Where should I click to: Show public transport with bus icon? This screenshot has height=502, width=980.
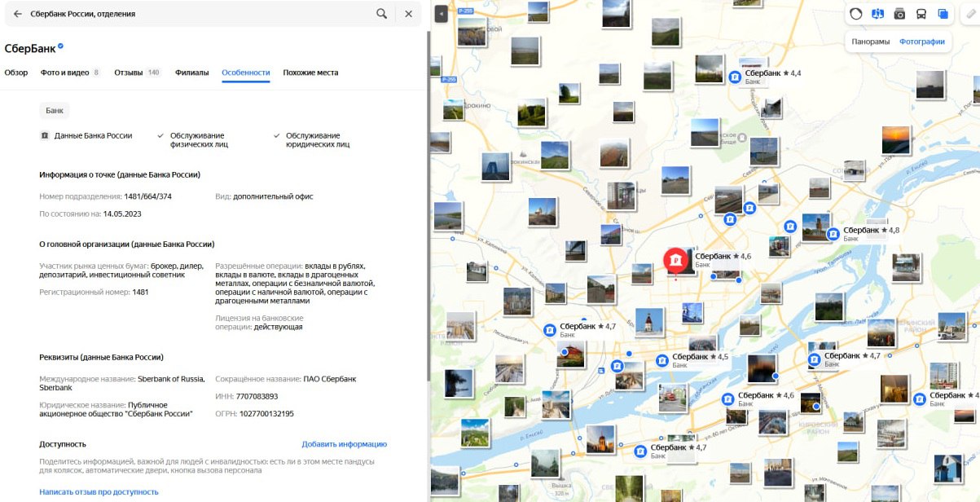tap(921, 14)
